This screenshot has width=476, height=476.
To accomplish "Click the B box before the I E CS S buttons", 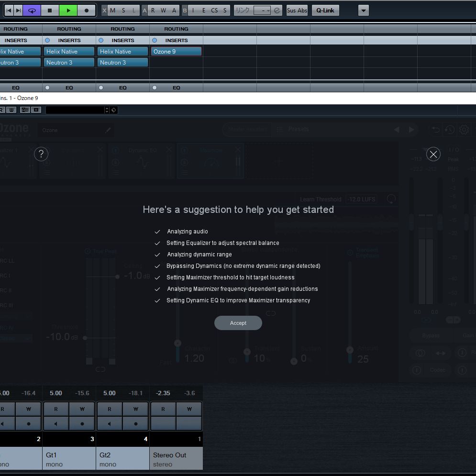I will coord(185,11).
